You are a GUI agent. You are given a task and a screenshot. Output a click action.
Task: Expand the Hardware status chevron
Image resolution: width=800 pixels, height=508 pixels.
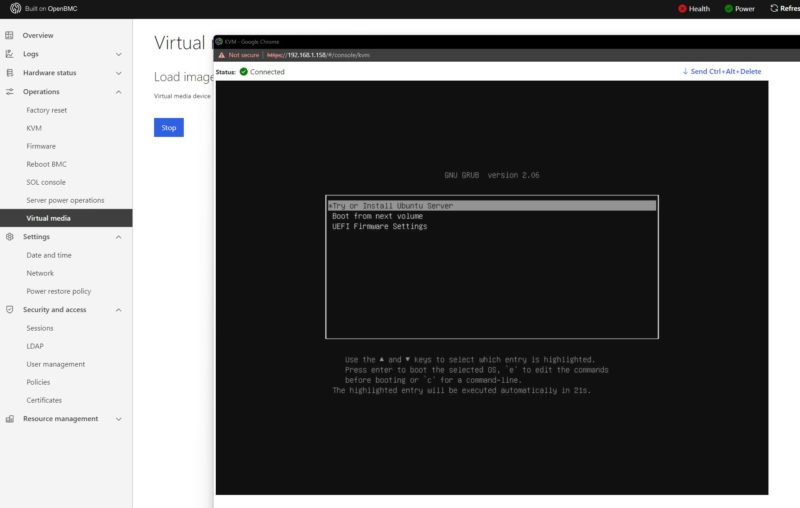118,73
